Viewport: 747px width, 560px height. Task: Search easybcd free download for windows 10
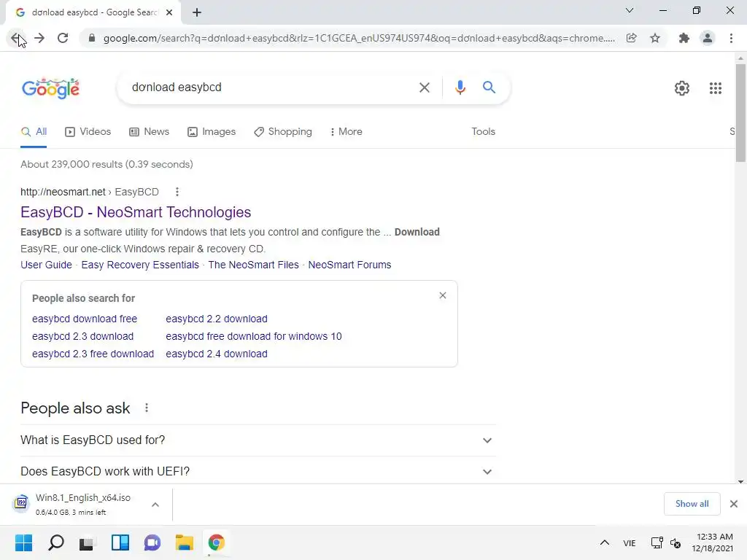click(x=254, y=337)
